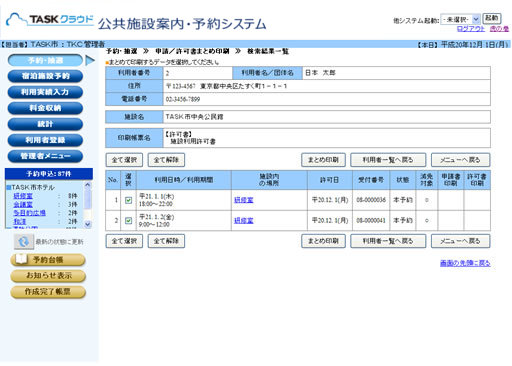
Task: Click 予約・抽選 in the breadcrumb
Action: coord(122,51)
